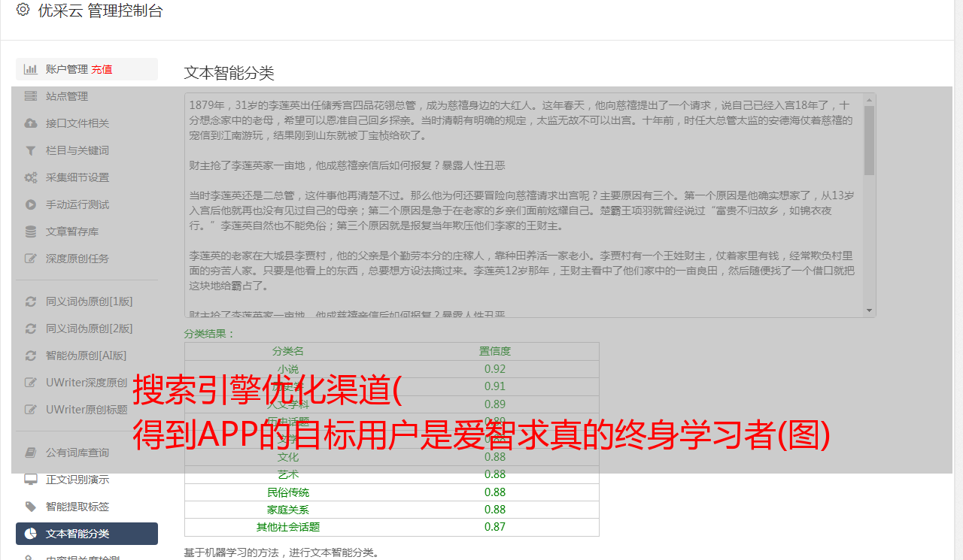Click the 文本智能分类 page heading
963x560 pixels.
[x=229, y=73]
